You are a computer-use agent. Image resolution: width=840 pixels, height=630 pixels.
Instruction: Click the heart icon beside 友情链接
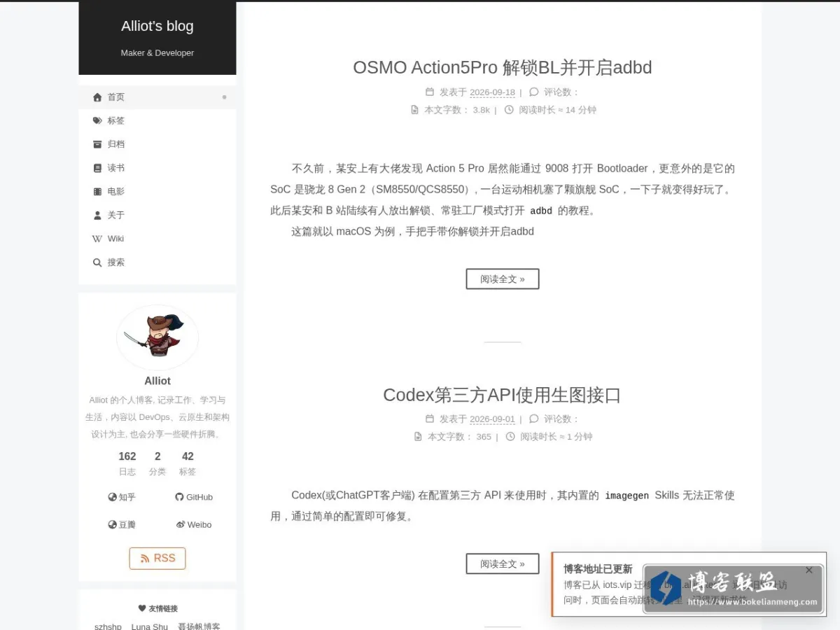click(x=142, y=608)
